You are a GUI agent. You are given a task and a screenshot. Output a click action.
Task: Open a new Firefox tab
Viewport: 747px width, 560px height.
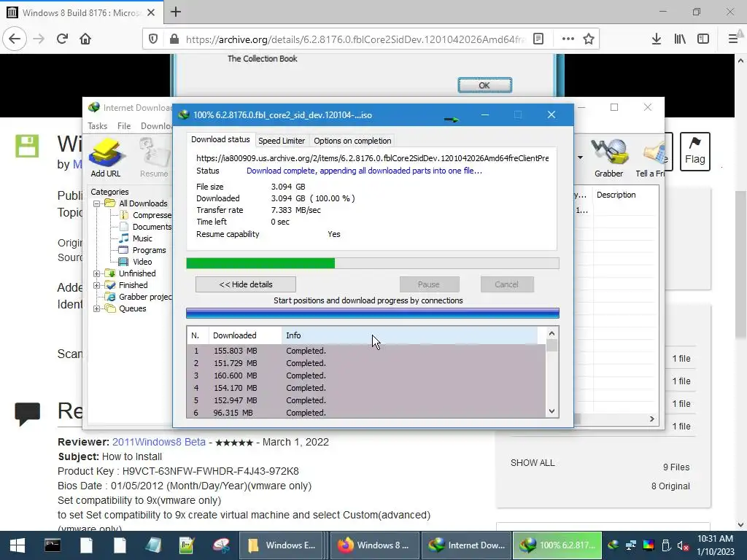[x=176, y=12]
